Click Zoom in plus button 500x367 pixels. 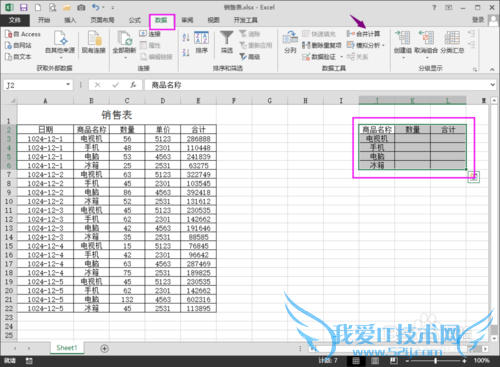[465, 361]
